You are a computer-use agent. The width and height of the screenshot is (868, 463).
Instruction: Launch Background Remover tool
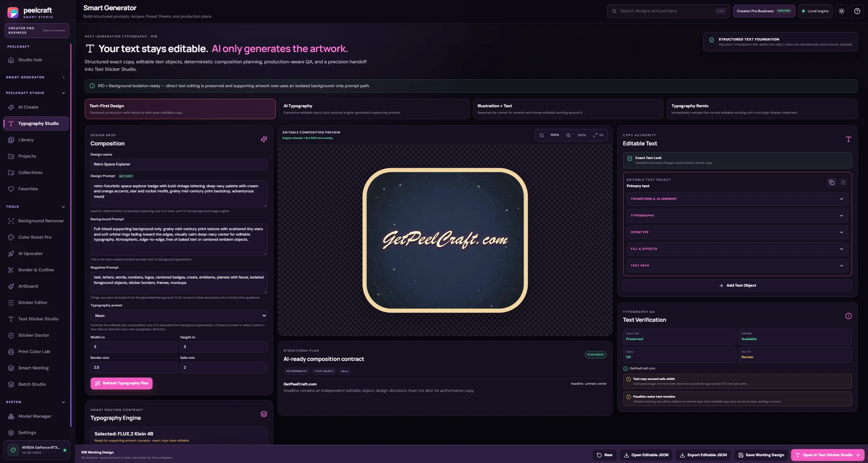pyautogui.click(x=36, y=221)
